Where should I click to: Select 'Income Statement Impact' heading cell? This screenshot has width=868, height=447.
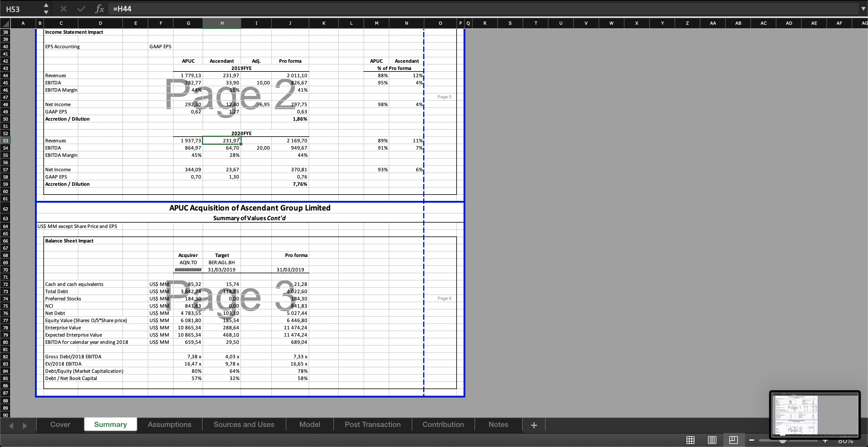click(74, 32)
